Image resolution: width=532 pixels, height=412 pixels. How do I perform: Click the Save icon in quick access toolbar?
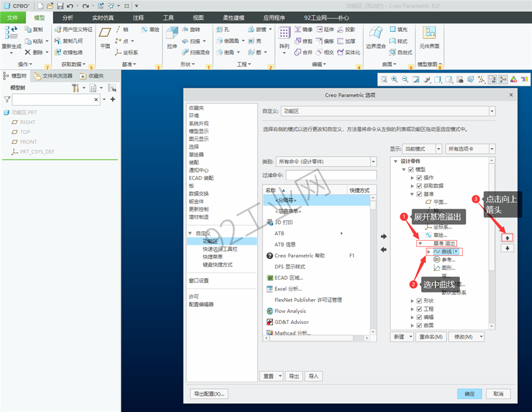(60, 6)
